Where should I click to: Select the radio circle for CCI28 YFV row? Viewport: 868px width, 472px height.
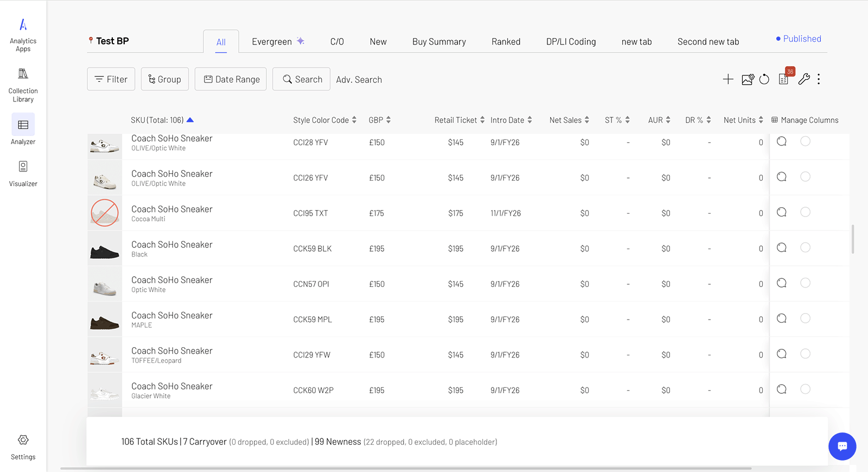point(806,141)
